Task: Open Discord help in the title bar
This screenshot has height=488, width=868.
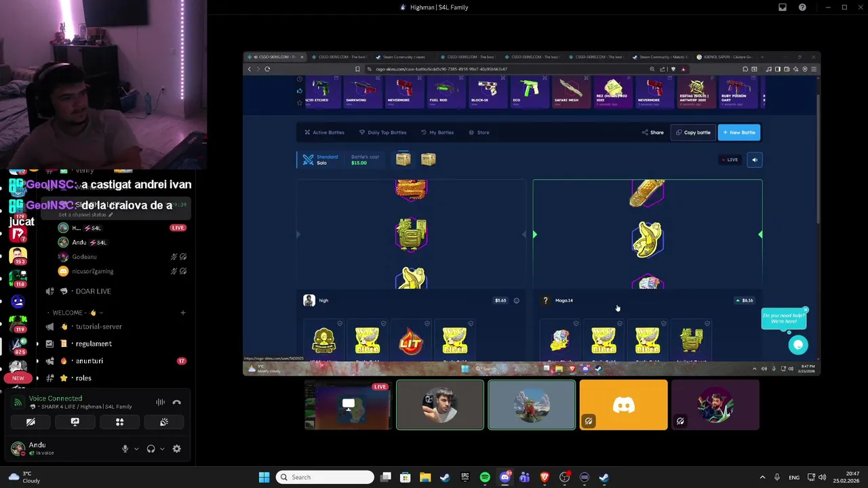Action: 802,7
